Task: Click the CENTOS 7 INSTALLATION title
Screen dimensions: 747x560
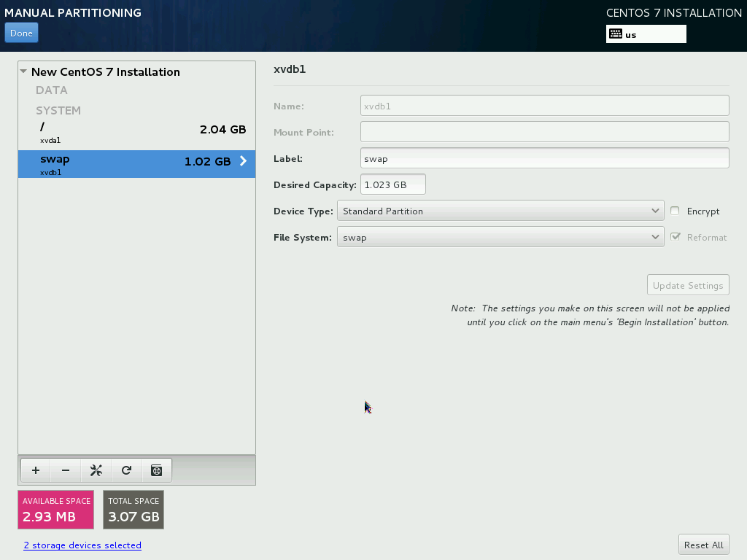Action: (x=673, y=13)
